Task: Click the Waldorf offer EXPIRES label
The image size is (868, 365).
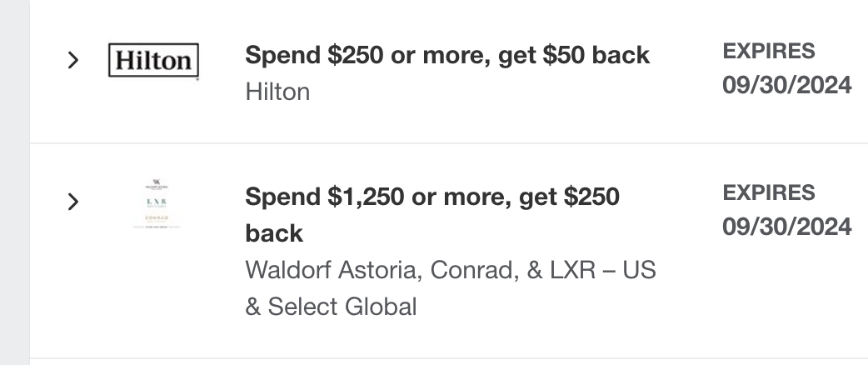Action: click(x=768, y=192)
